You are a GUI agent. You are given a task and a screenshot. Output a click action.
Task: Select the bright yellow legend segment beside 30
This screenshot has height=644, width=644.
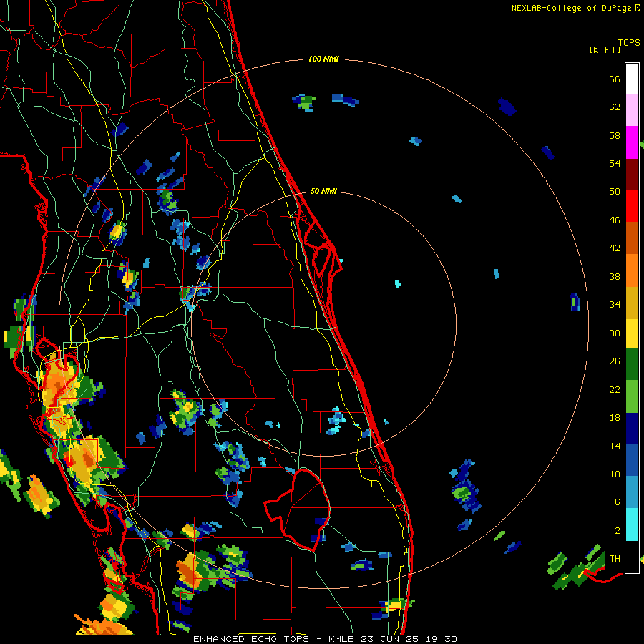(x=632, y=333)
